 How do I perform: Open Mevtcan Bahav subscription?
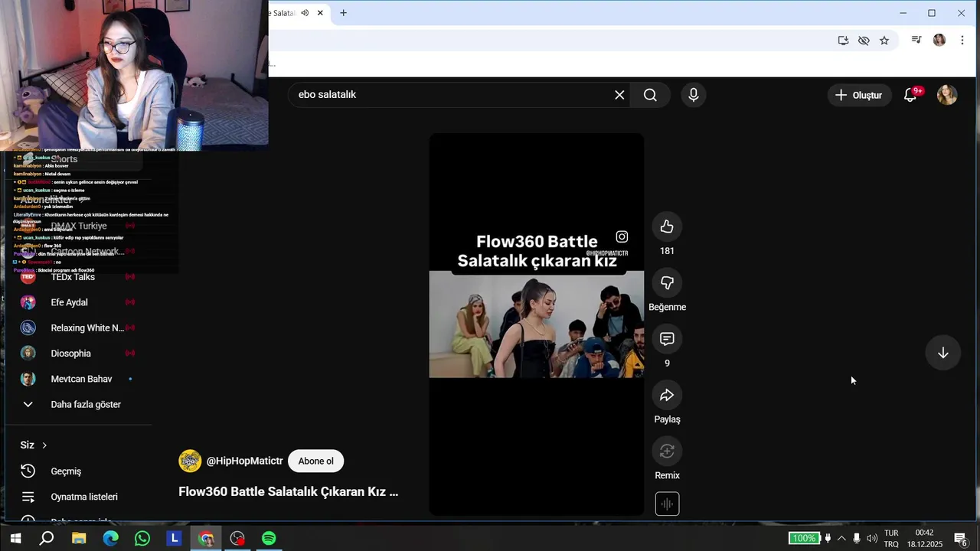pos(77,379)
